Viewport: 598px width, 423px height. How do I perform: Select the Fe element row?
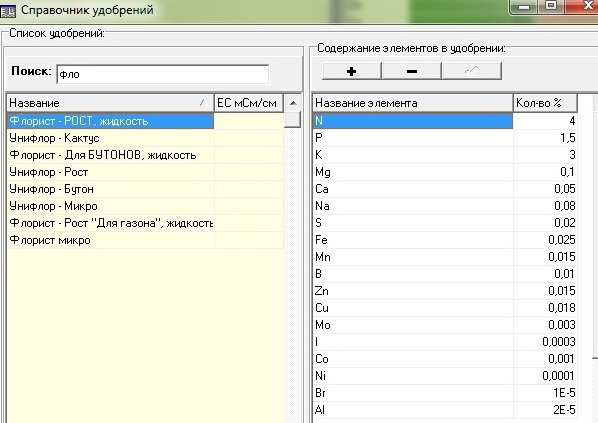pyautogui.click(x=445, y=240)
